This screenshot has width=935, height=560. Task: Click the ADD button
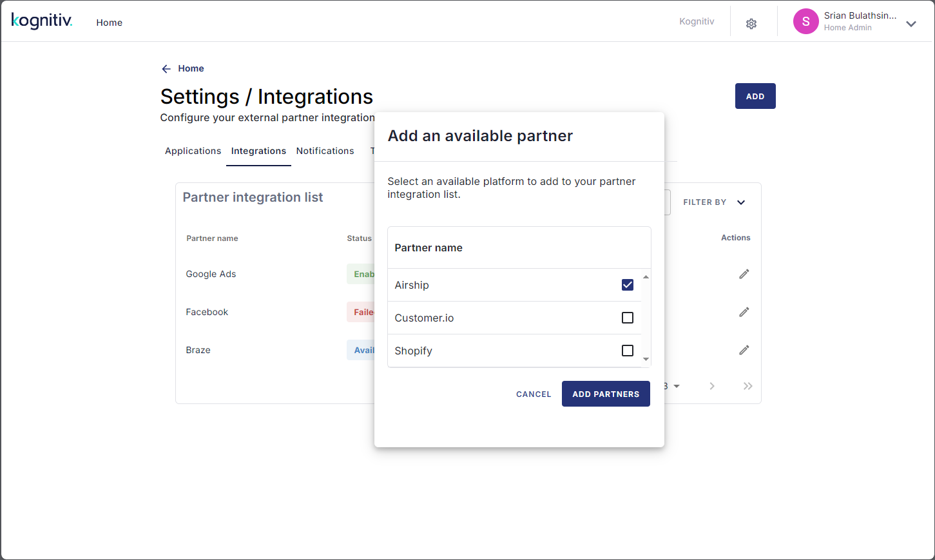pyautogui.click(x=755, y=96)
